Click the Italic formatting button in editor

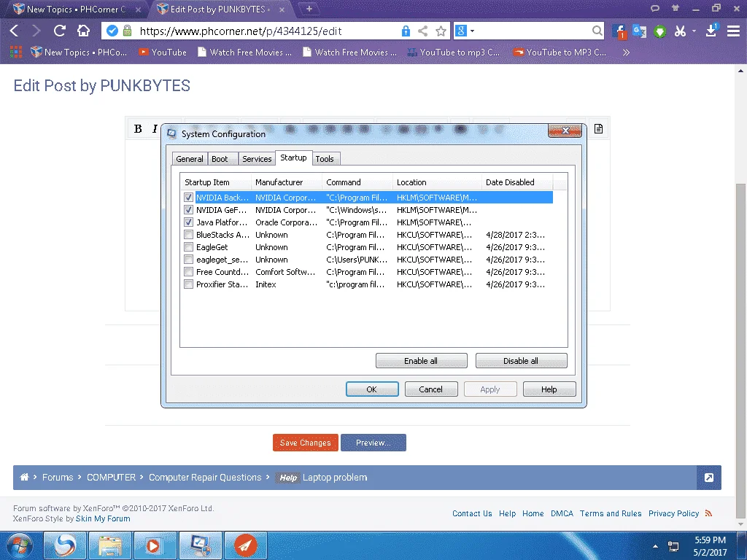click(155, 128)
